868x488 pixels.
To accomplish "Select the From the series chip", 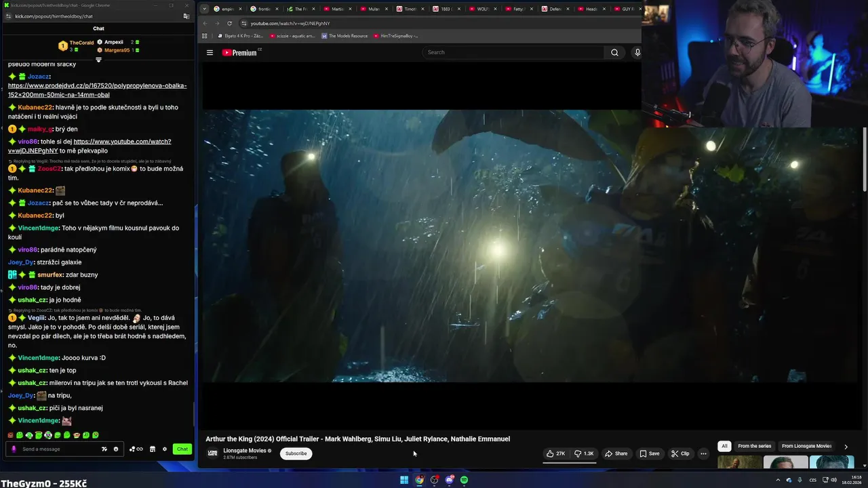I will point(755,446).
